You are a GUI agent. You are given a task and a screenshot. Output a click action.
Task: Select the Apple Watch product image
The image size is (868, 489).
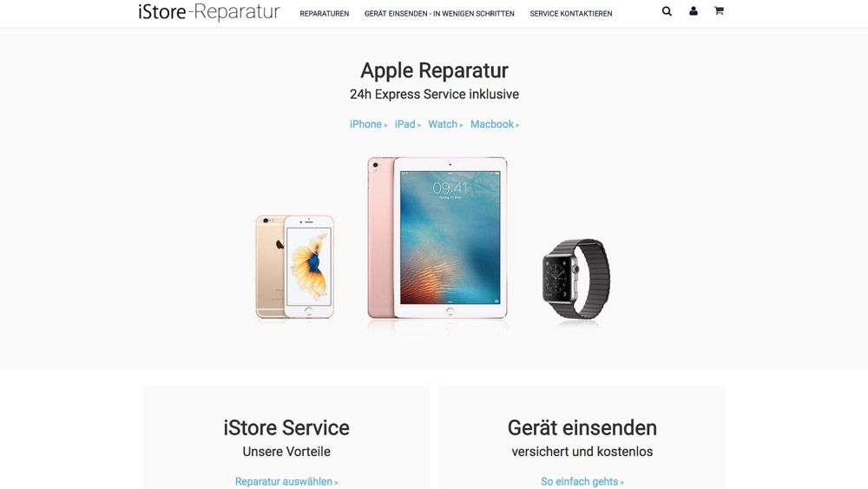point(576,279)
